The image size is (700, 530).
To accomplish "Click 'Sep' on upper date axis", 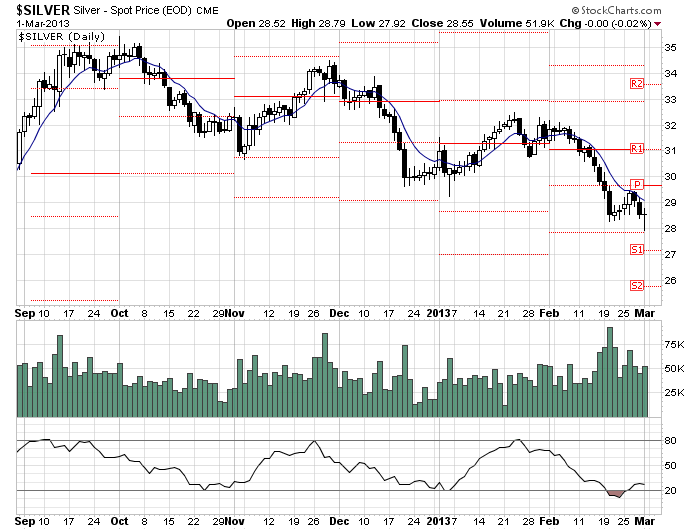I will (x=25, y=313).
